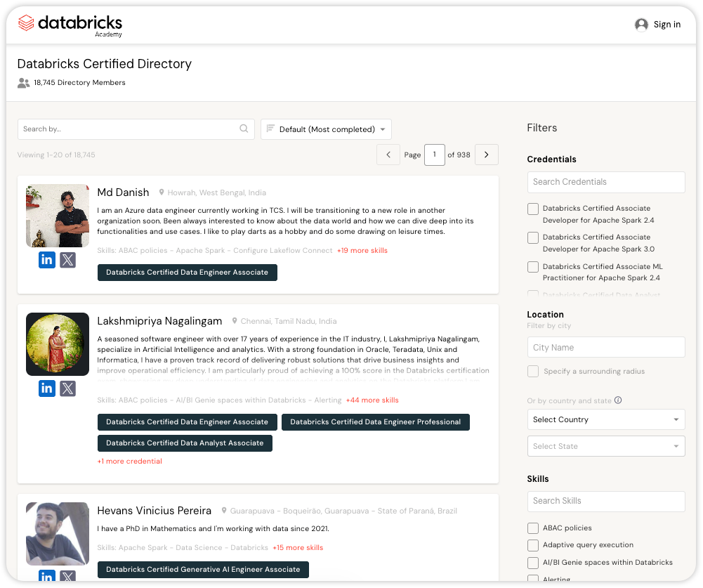Open the Default (Most completed) sort dropdown
Viewport: 703px width, 588px height.
coord(326,129)
